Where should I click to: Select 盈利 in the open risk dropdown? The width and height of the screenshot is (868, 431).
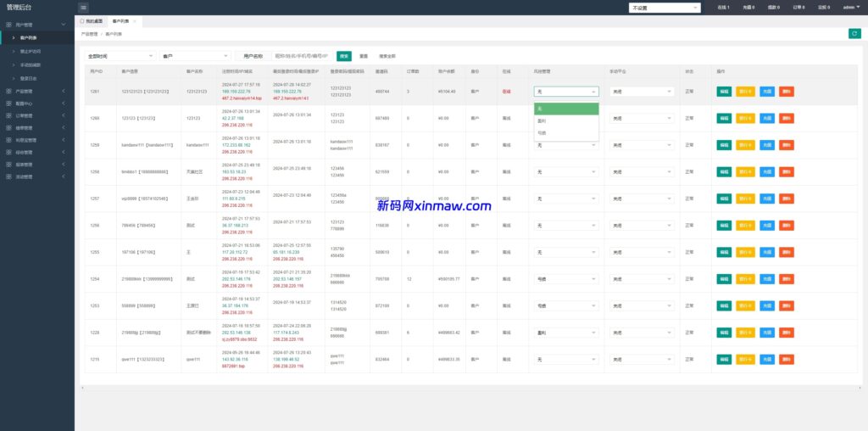pos(542,120)
